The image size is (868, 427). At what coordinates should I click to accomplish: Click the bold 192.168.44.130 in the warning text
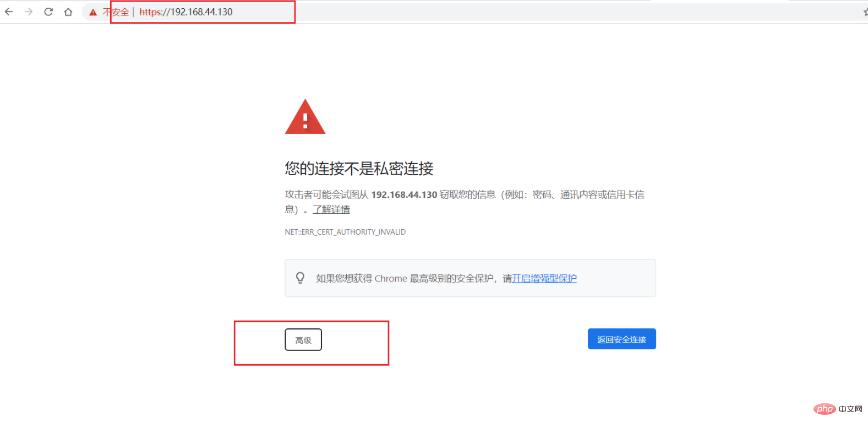404,194
